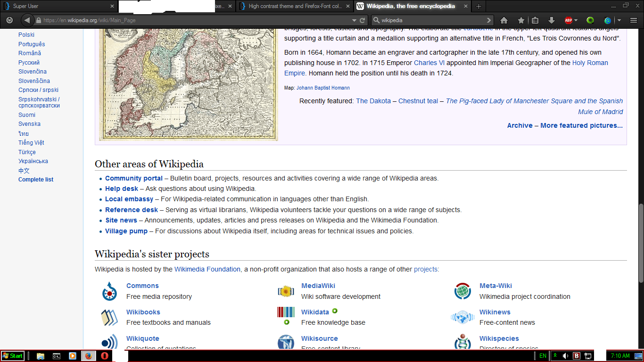Open the Charles VI link

coord(429,63)
